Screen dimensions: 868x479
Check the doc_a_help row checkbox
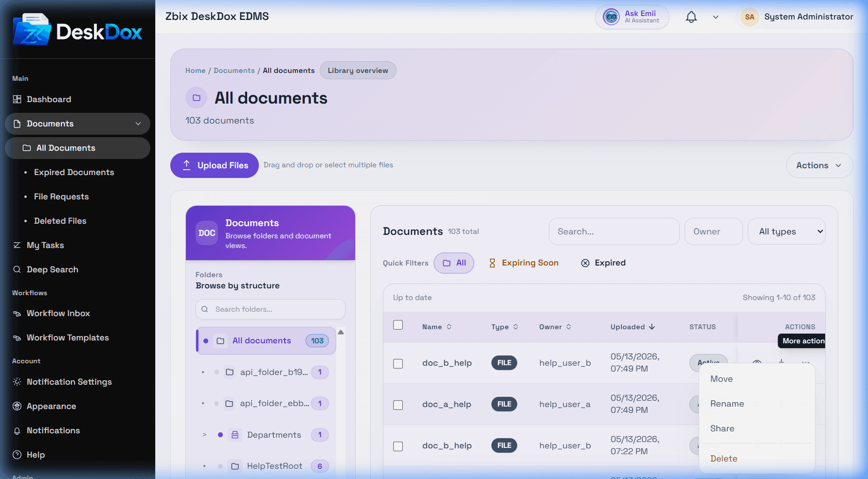click(x=398, y=405)
